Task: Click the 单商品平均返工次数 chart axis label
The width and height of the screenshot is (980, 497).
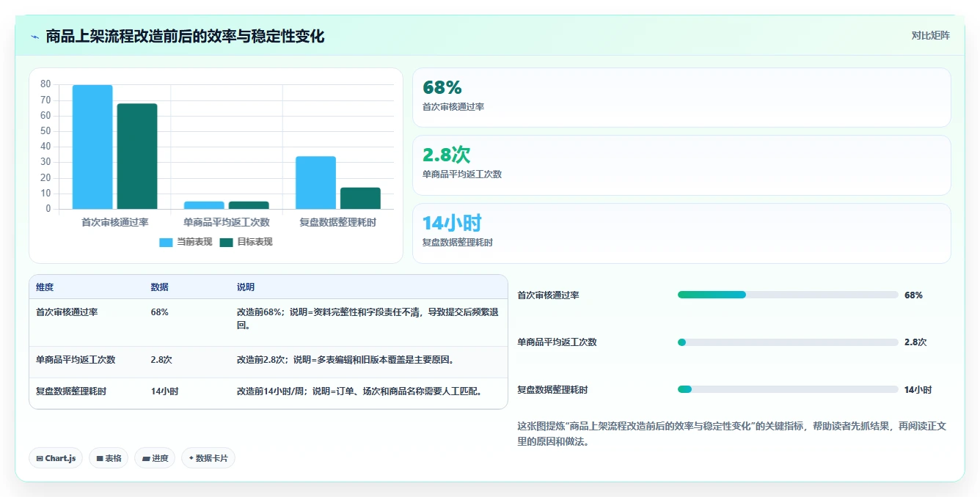Action: 227,222
